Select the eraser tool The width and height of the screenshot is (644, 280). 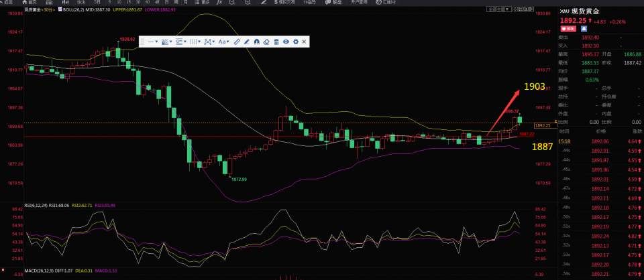pos(266,42)
